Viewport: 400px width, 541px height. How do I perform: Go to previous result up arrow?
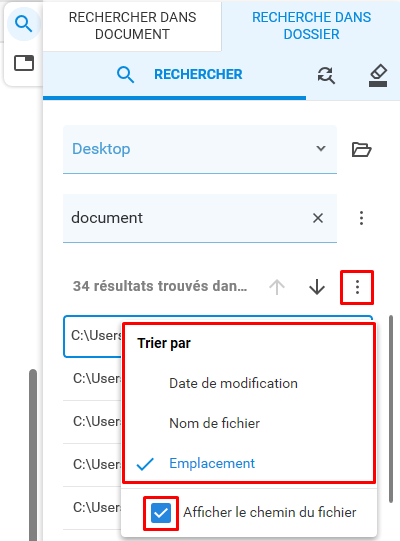click(277, 287)
